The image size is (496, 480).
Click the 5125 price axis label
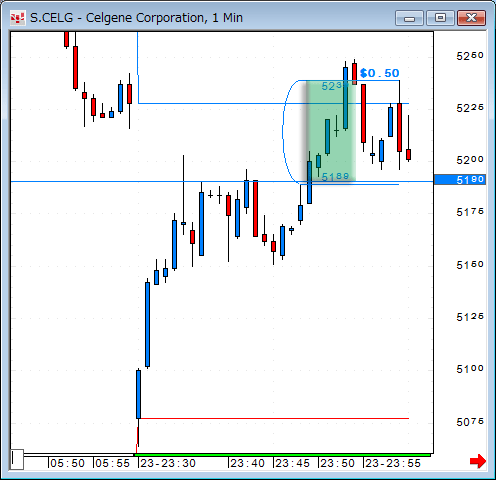(x=470, y=317)
